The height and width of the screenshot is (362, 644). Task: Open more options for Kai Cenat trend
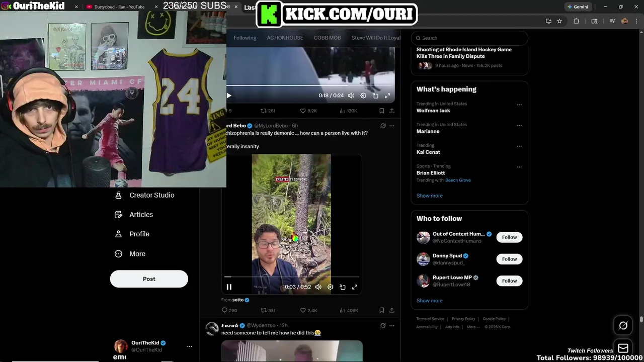point(519,146)
